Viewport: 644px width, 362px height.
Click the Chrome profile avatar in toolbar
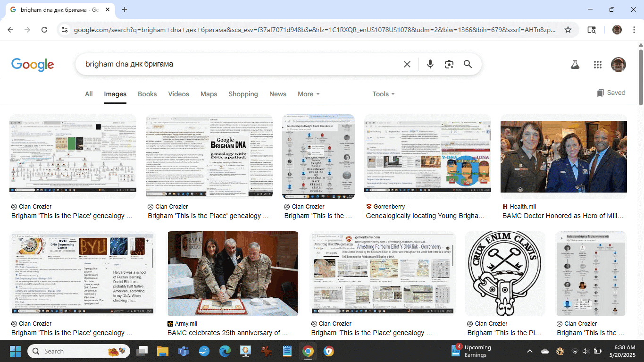point(617,30)
